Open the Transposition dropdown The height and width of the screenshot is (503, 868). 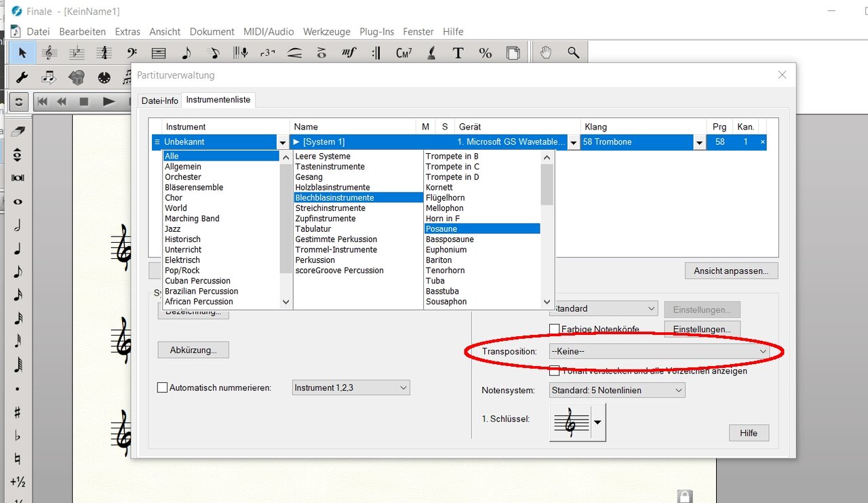coord(658,351)
